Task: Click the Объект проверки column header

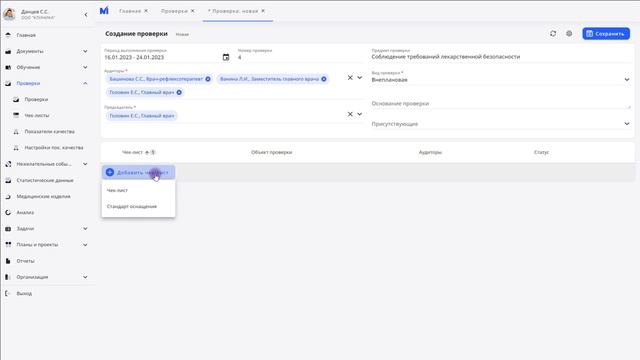Action: coord(271,152)
